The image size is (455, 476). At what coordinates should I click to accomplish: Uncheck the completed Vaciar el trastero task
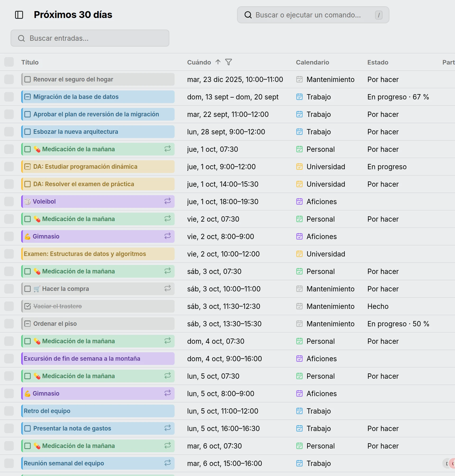(x=28, y=306)
